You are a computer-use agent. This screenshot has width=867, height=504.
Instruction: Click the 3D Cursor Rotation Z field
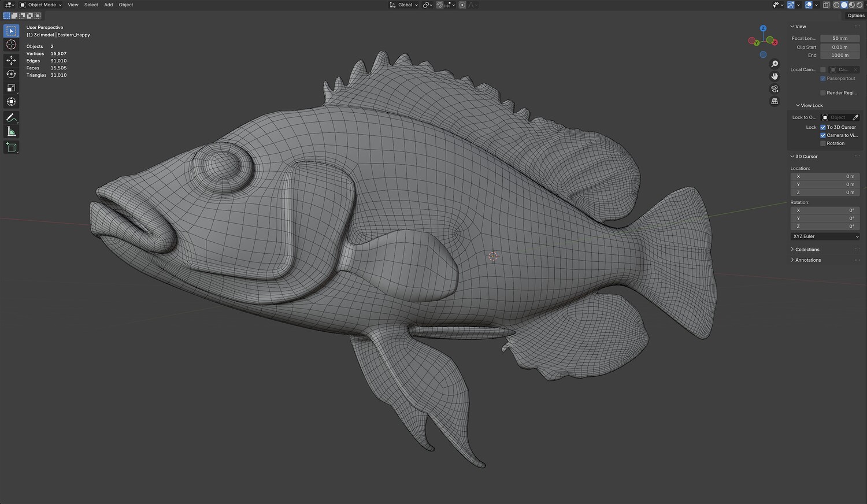pos(825,226)
